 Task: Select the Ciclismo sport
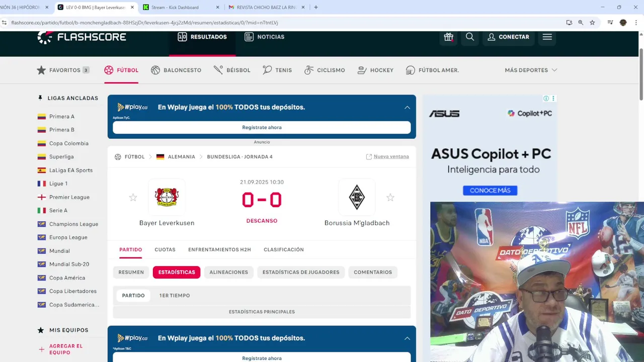[325, 70]
